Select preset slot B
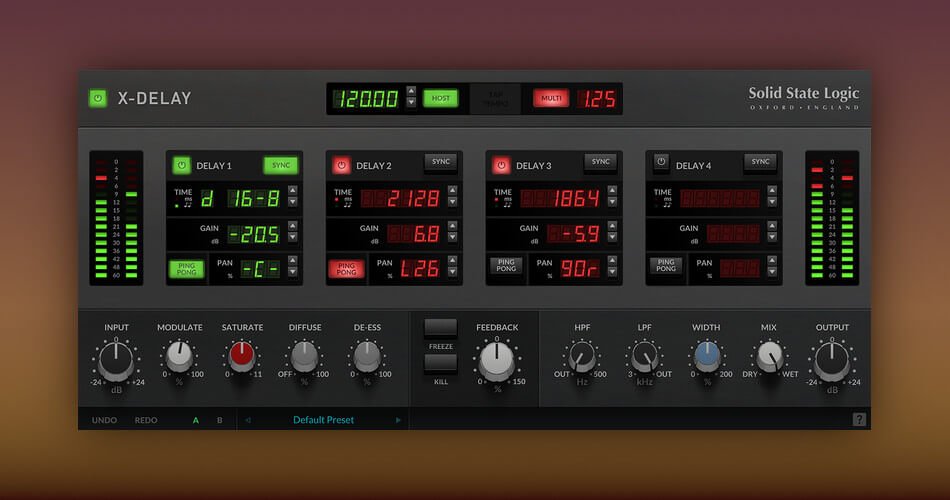This screenshot has width=950, height=500. pyautogui.click(x=219, y=420)
